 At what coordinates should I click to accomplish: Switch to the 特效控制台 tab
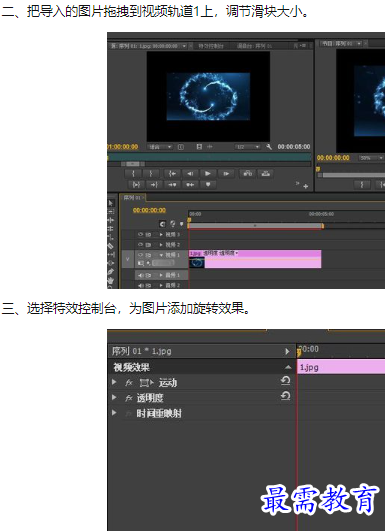pos(211,46)
